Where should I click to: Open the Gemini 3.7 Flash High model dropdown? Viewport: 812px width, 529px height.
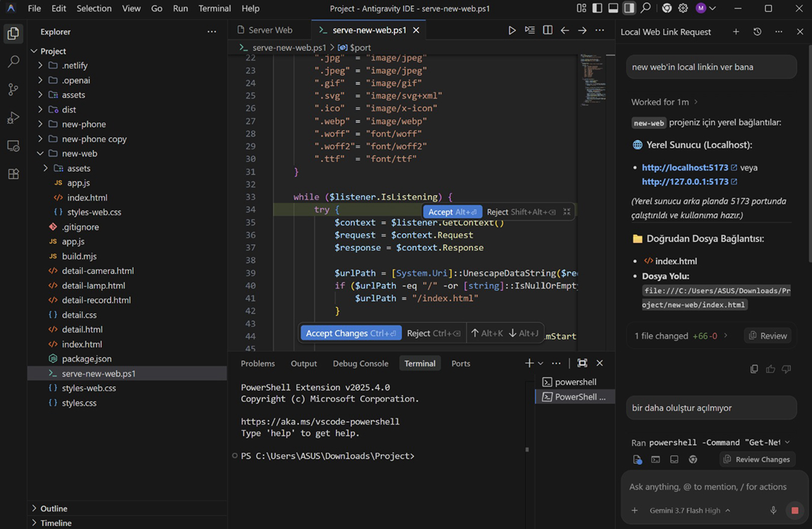pos(690,510)
